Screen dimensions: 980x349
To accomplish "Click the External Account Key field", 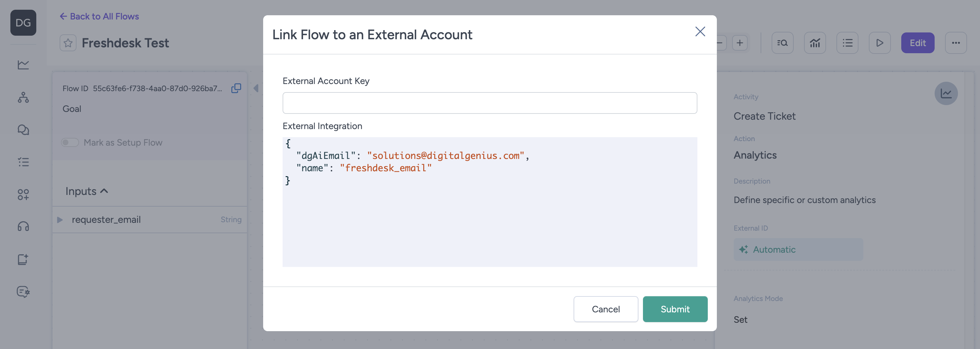I will click(x=490, y=103).
